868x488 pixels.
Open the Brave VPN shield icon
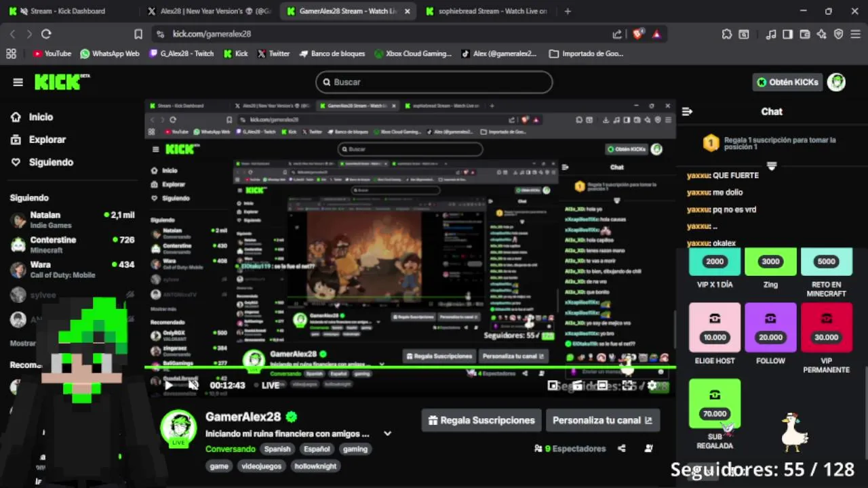tap(838, 34)
